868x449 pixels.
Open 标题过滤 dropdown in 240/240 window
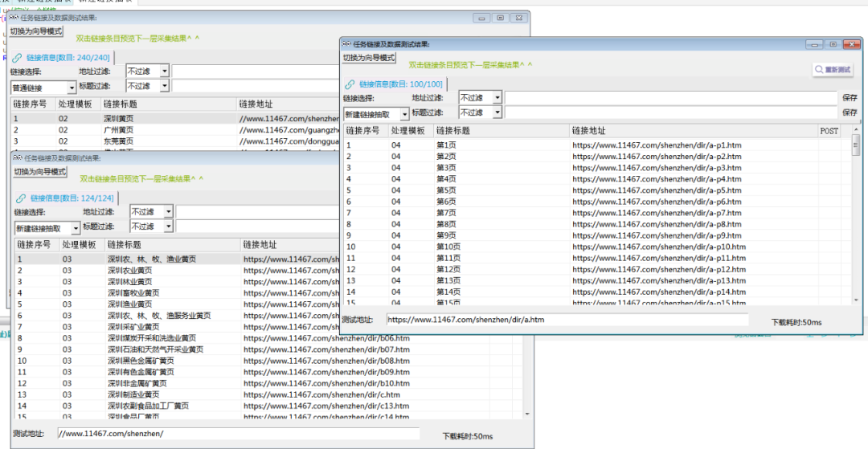click(x=165, y=86)
